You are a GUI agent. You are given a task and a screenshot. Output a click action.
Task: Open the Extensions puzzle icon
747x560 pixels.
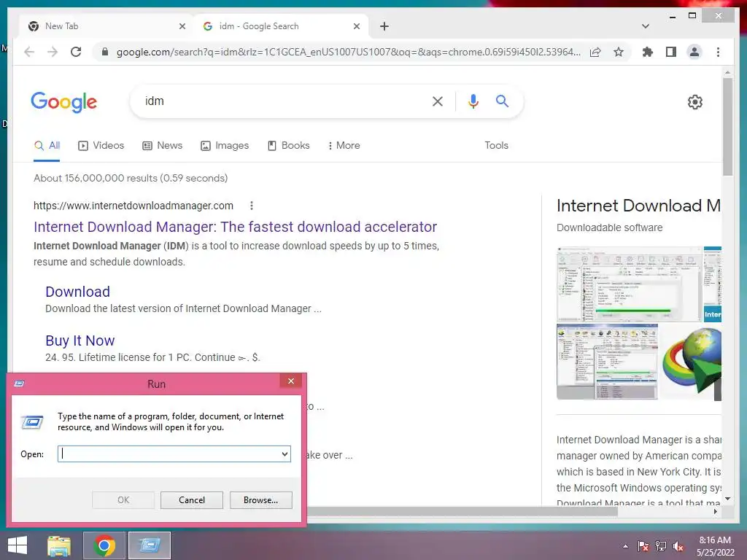coord(648,52)
